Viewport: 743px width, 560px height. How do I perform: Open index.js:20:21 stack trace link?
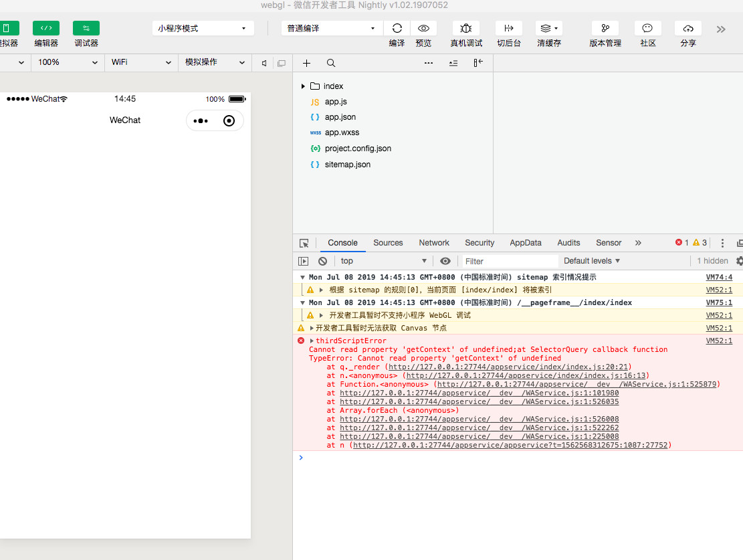(x=508, y=367)
